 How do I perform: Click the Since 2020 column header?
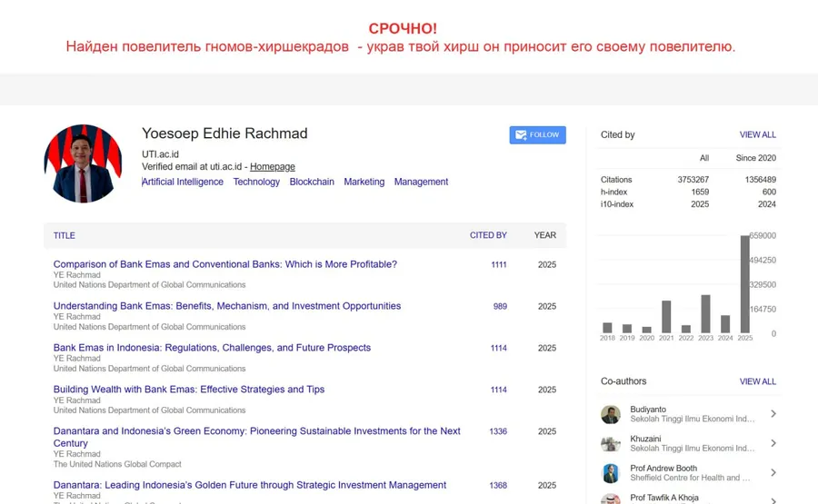point(756,158)
